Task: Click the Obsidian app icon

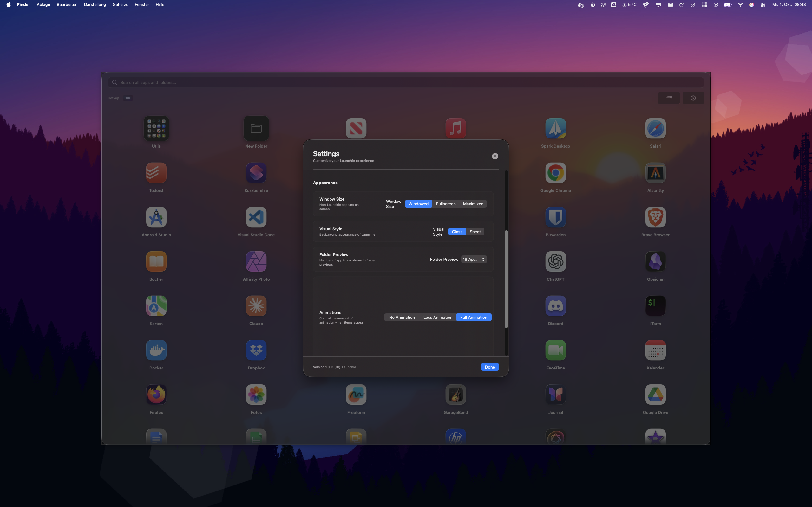Action: pos(655,261)
